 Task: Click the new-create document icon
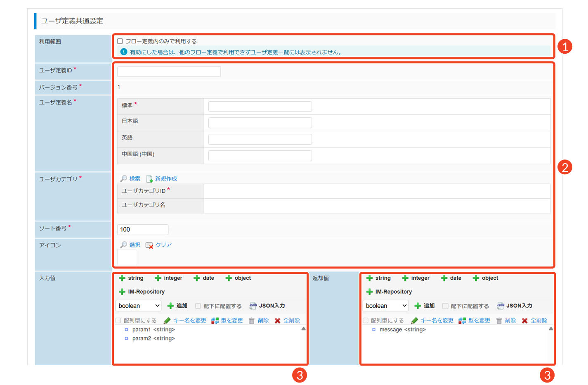coord(149,178)
